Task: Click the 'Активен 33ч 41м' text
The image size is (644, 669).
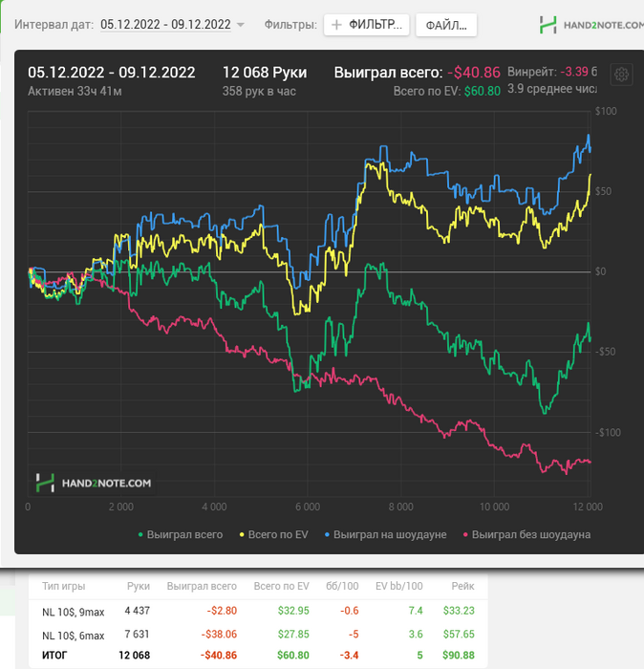Action: click(x=75, y=91)
